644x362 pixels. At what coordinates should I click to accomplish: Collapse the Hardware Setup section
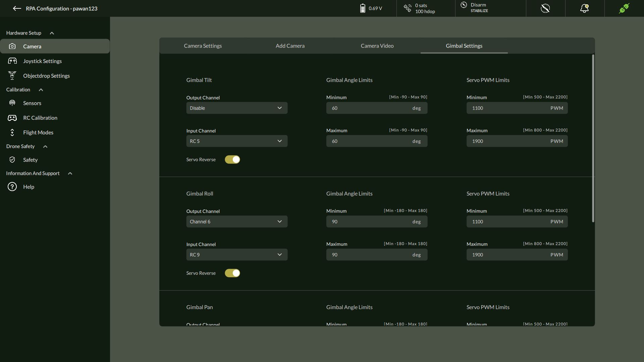point(52,33)
